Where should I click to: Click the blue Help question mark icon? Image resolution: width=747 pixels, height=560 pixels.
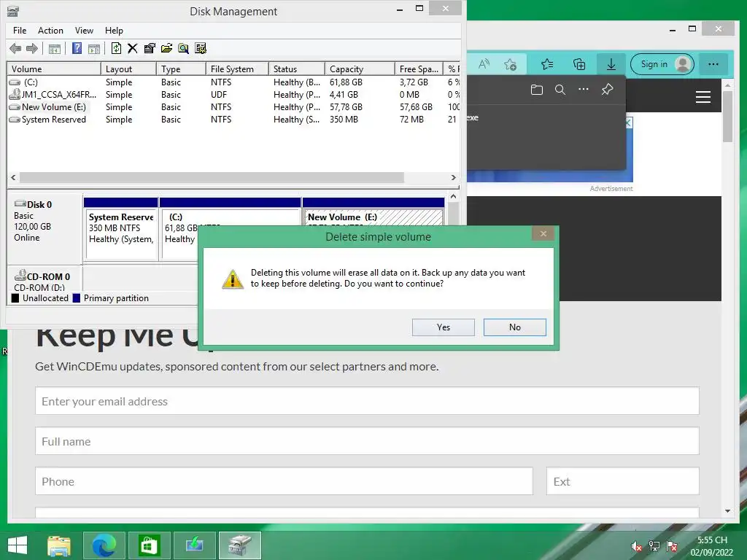coord(77,48)
